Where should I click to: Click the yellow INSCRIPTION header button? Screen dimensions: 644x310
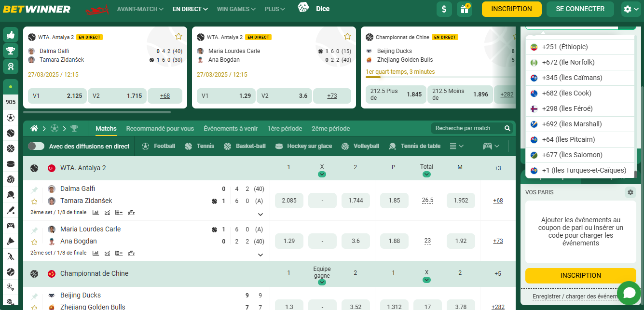click(511, 9)
